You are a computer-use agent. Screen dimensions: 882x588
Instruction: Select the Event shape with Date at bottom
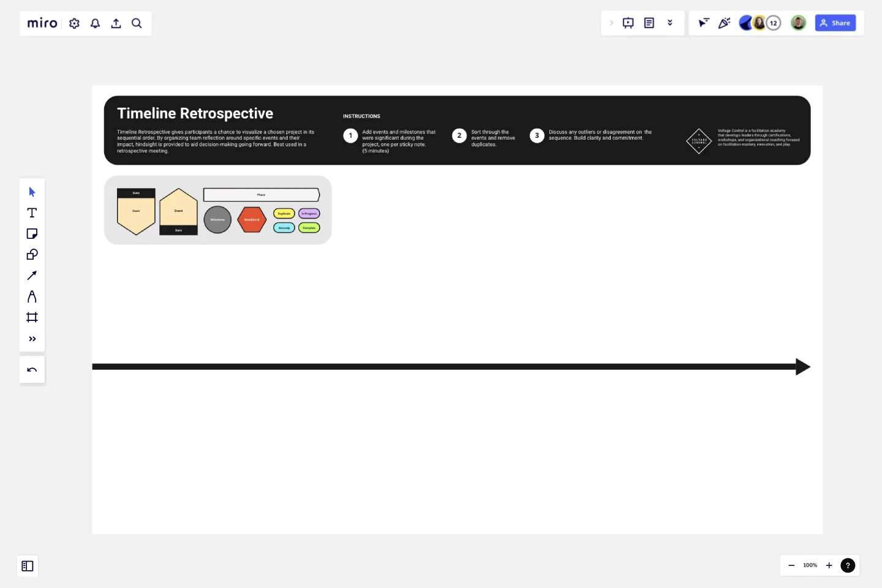pyautogui.click(x=178, y=212)
